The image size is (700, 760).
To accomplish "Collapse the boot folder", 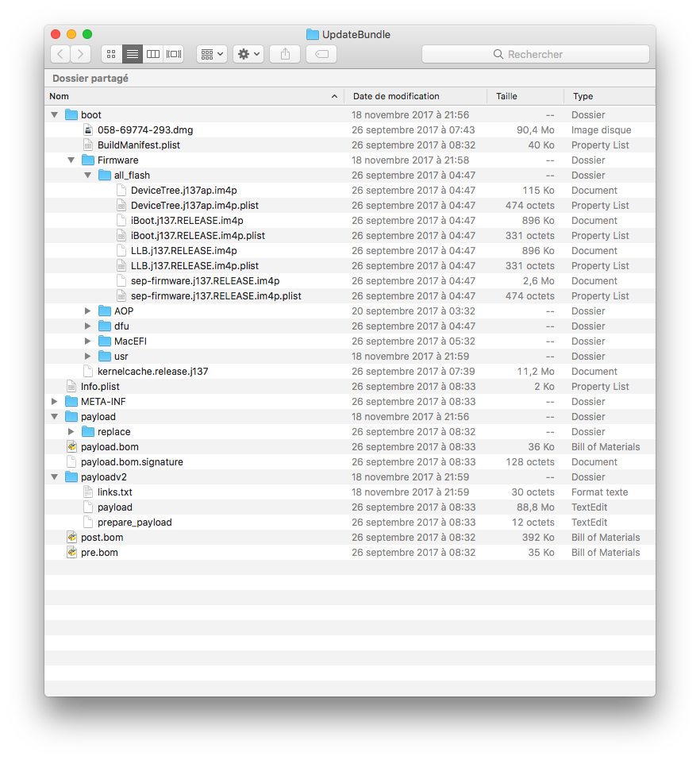I will click(x=55, y=115).
